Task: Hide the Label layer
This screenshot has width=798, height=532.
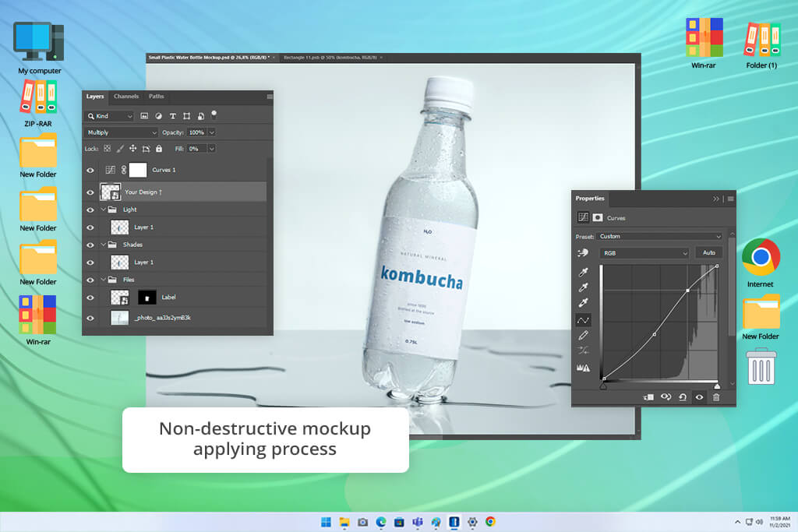Action: (x=90, y=298)
